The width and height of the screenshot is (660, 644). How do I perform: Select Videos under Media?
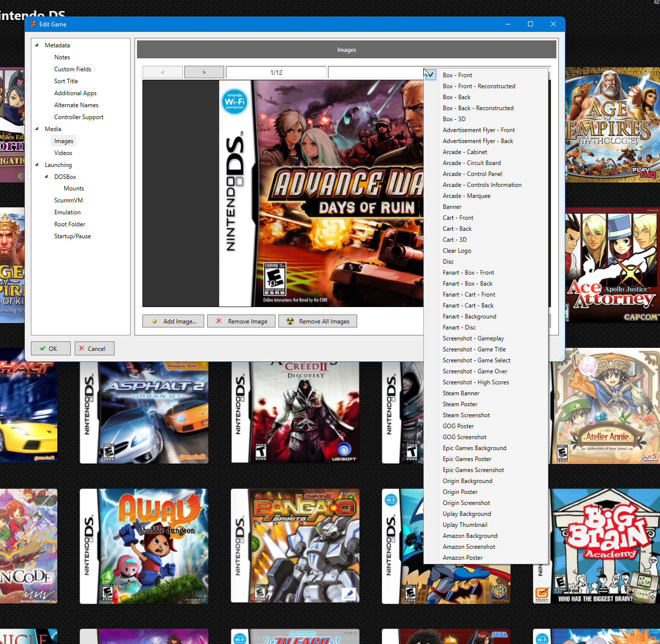[63, 153]
